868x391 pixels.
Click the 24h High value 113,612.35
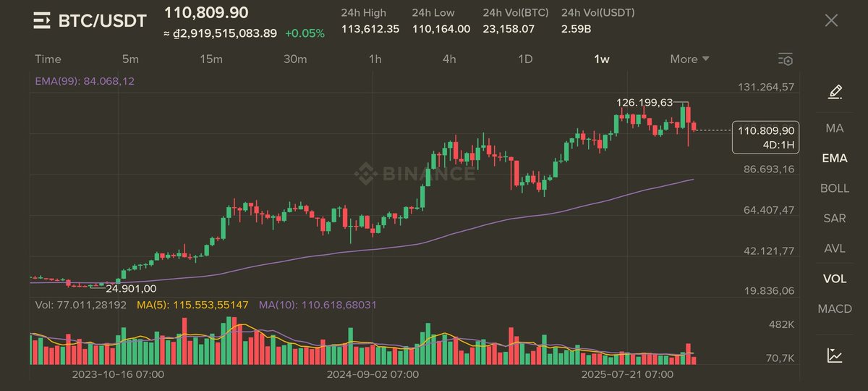pos(370,29)
